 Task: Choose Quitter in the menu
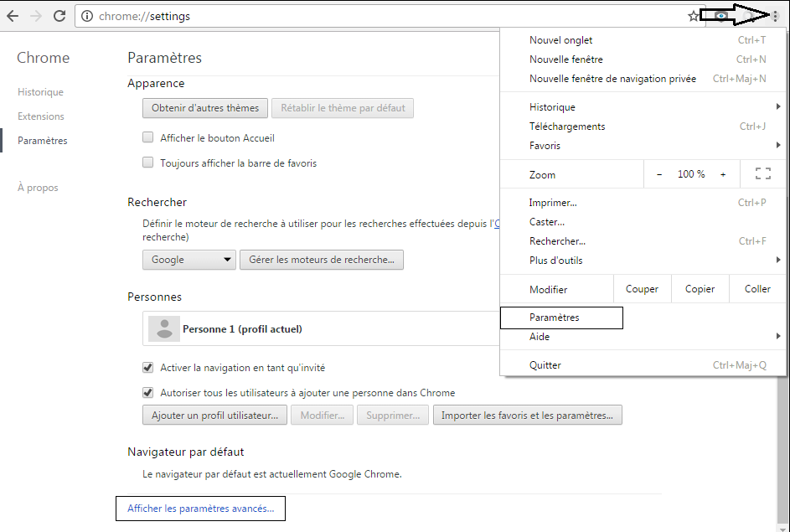coord(643,365)
